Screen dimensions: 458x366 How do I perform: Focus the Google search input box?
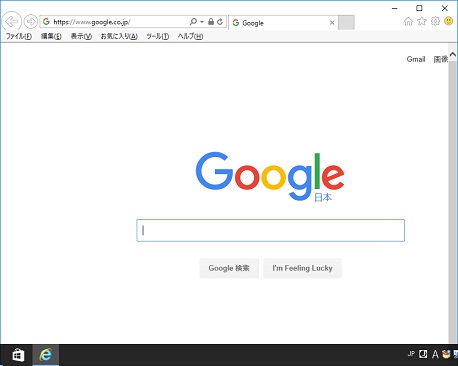(x=270, y=230)
